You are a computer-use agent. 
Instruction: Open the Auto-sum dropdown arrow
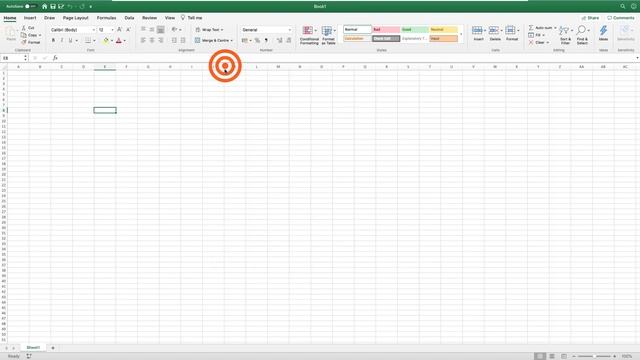point(556,28)
